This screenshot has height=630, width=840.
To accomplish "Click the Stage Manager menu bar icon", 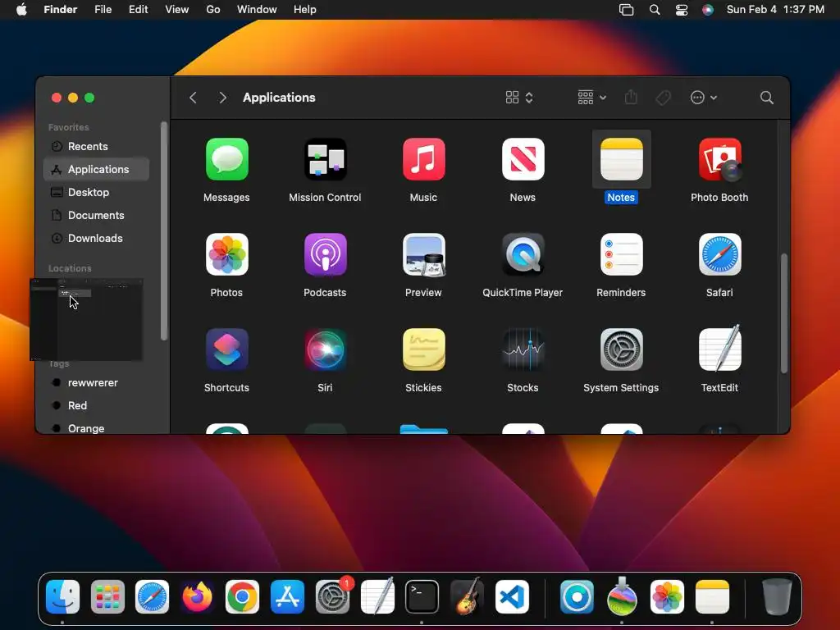I will point(626,10).
